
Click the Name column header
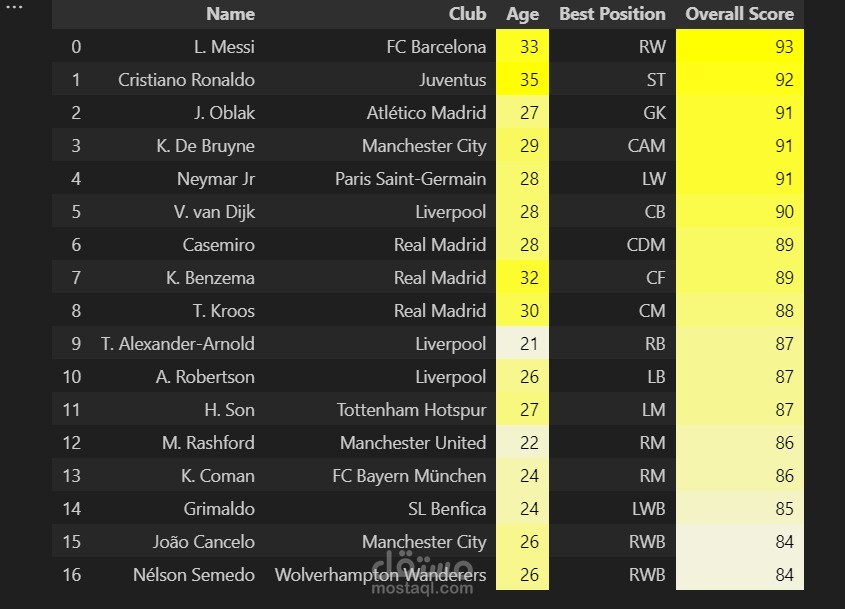pyautogui.click(x=230, y=14)
